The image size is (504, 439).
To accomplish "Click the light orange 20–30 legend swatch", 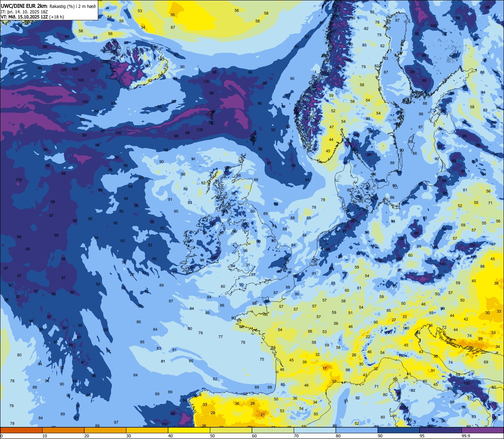I will point(105,430).
